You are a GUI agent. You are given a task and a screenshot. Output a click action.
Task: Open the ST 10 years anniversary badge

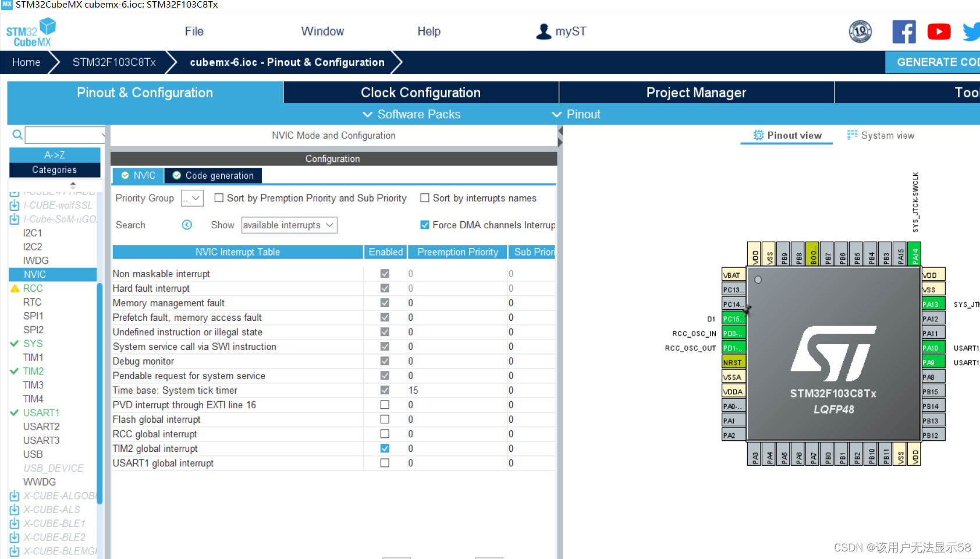click(x=860, y=31)
